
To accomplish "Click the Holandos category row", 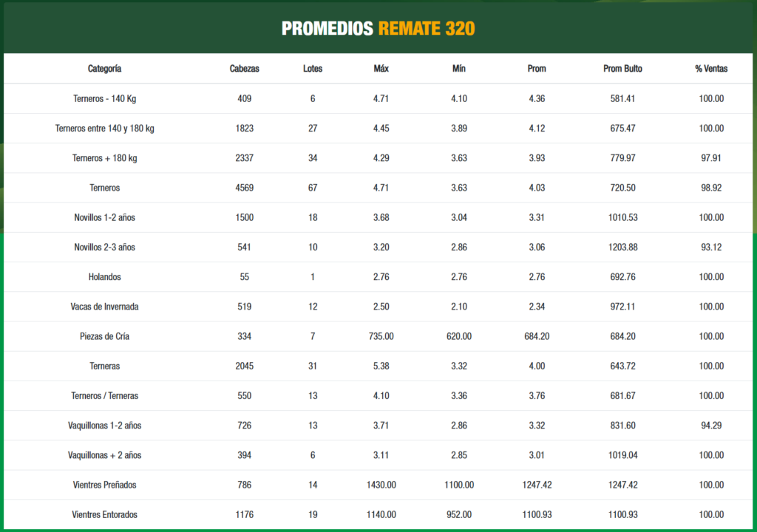I will pyautogui.click(x=104, y=277).
